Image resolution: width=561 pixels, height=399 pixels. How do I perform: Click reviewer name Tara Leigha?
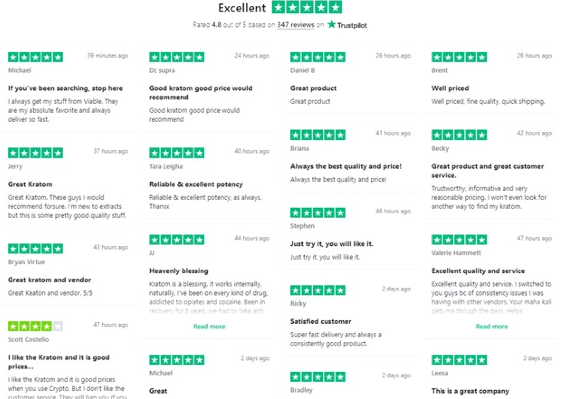(x=166, y=166)
